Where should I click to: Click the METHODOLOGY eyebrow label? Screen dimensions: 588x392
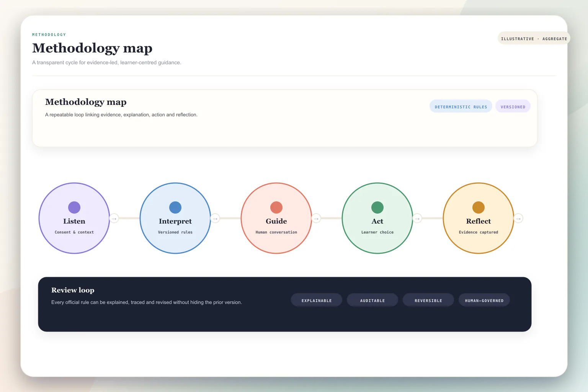click(x=49, y=34)
